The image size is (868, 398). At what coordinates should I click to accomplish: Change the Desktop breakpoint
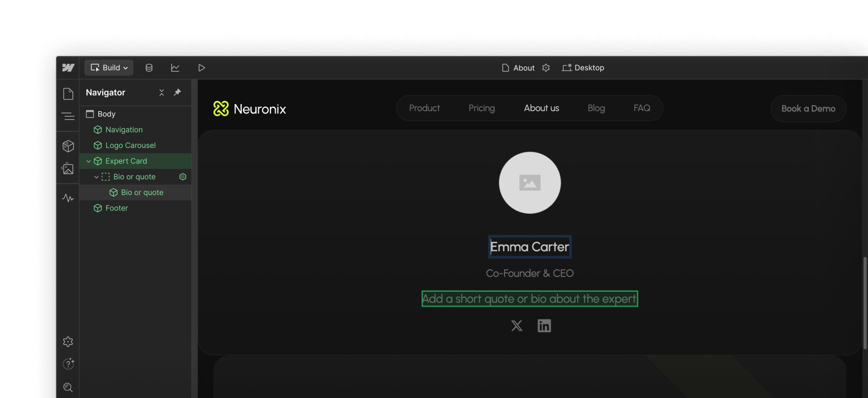(x=583, y=68)
